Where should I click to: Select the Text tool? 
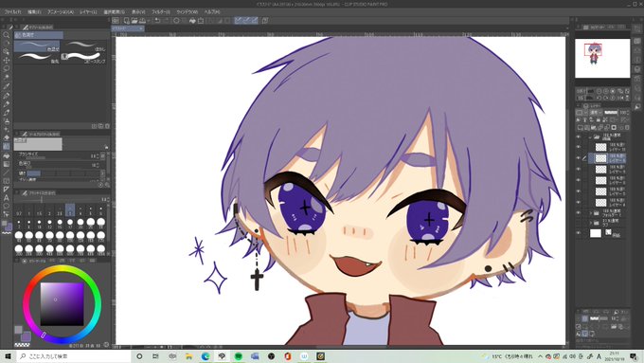point(7,198)
